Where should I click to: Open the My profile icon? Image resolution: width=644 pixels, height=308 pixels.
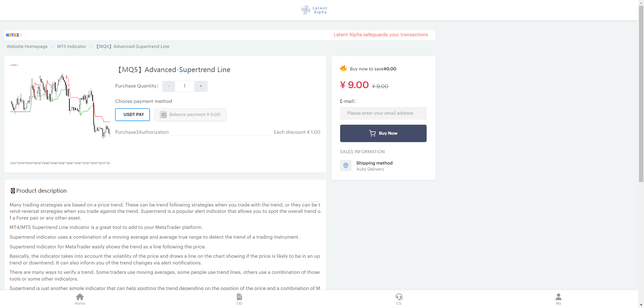(x=558, y=297)
